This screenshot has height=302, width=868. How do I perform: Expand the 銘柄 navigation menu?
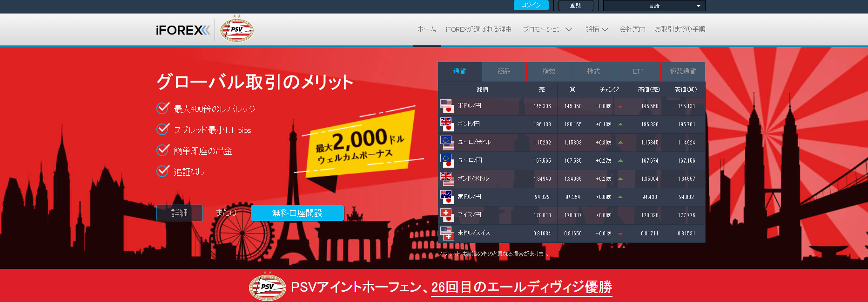pyautogui.click(x=597, y=29)
